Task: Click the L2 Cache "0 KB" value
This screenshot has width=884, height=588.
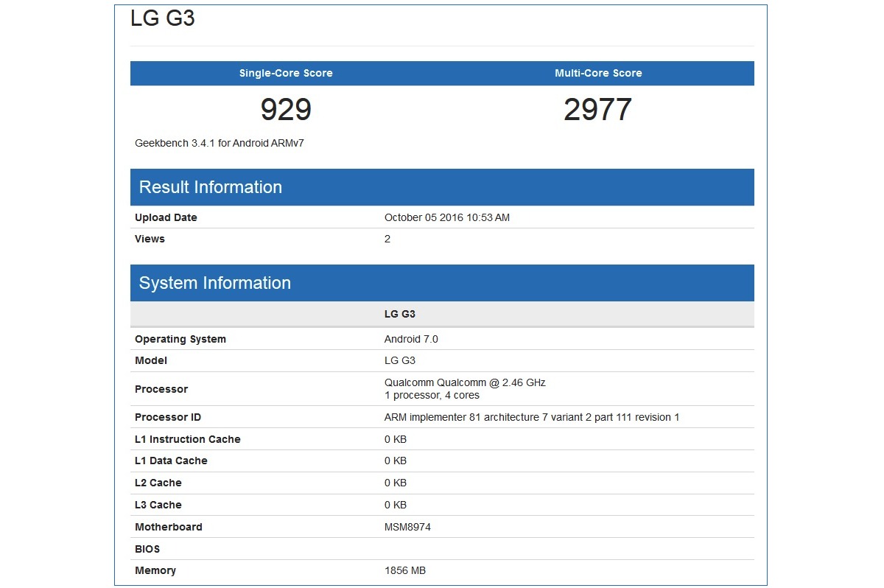Action: [x=396, y=483]
